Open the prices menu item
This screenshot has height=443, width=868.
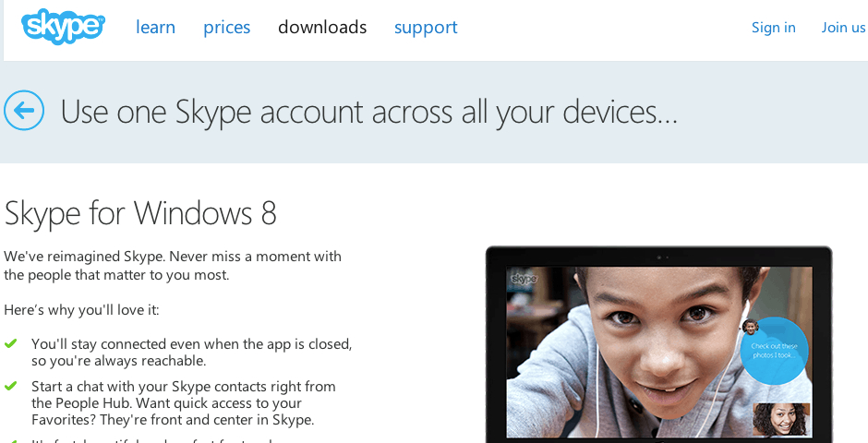[x=227, y=27]
